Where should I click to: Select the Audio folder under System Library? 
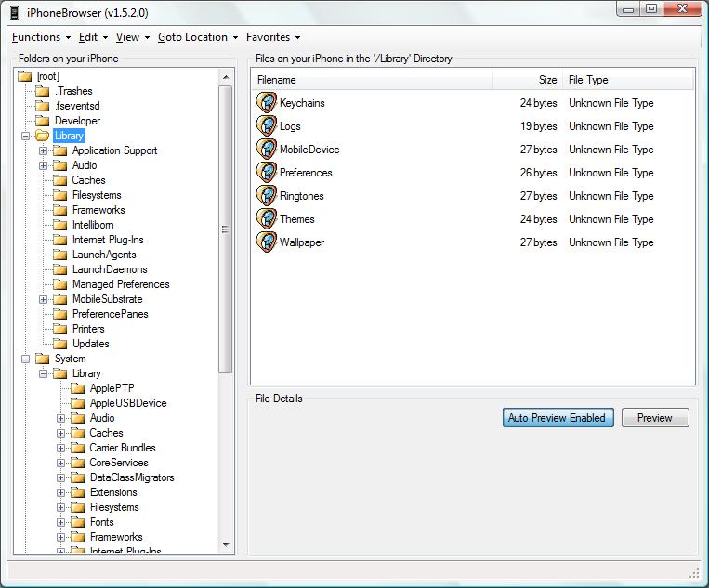coord(102,418)
